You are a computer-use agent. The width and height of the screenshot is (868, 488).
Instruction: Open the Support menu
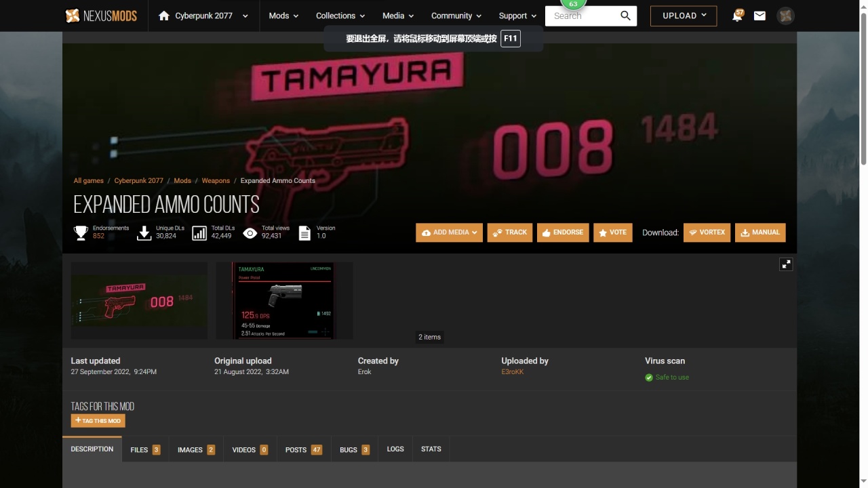tap(517, 16)
